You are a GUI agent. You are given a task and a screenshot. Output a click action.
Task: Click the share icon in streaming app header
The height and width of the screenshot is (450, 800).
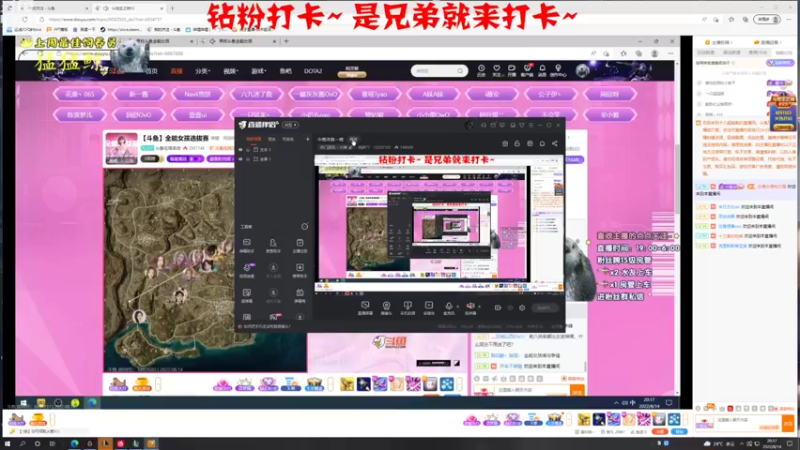coord(555,144)
